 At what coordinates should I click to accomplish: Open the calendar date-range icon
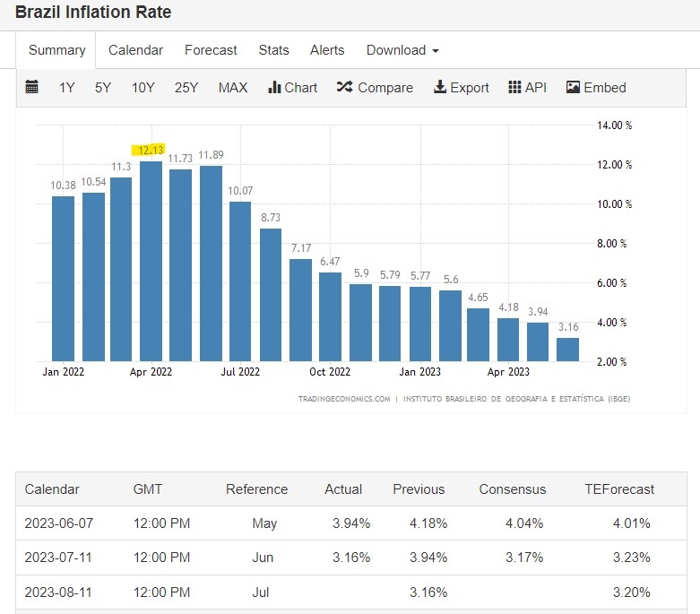[x=31, y=87]
